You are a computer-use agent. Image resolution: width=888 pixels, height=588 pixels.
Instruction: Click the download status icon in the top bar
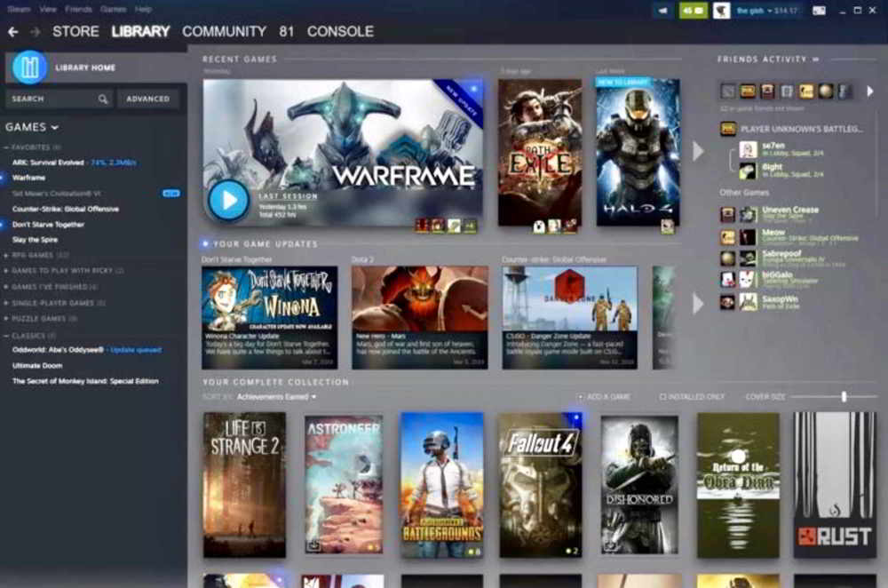(662, 11)
